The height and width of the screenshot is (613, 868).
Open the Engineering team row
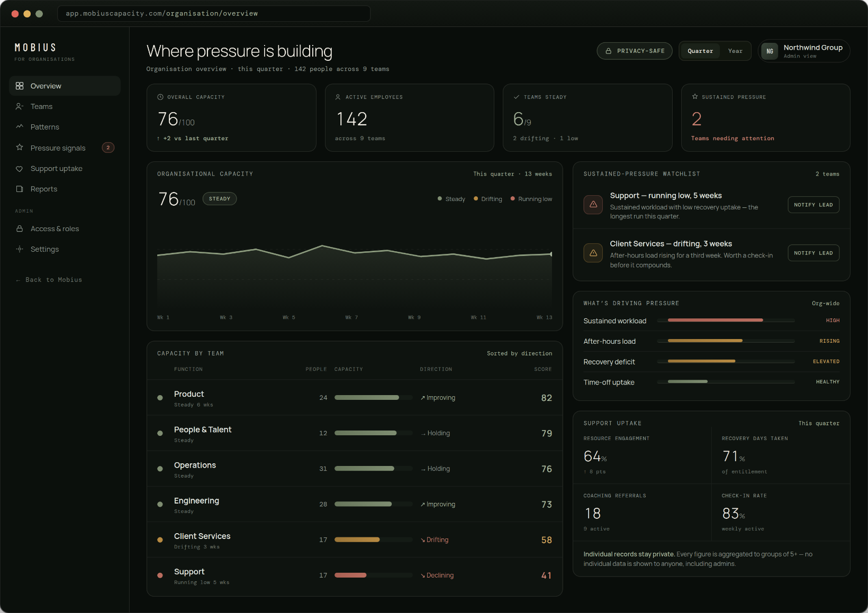355,505
